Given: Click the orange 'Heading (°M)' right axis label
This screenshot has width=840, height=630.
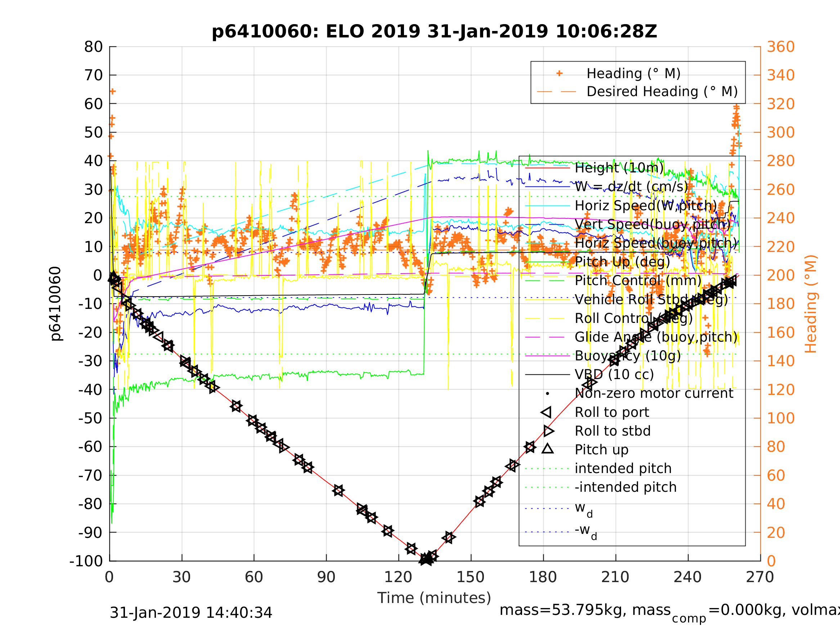Looking at the screenshot, I should pos(810,304).
